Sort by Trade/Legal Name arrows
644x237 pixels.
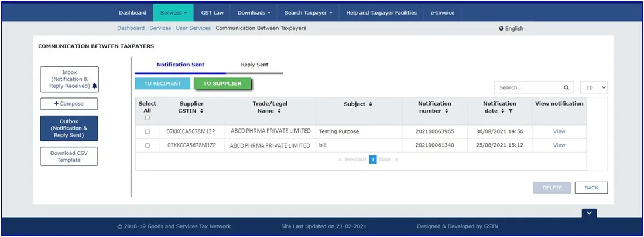pos(279,111)
